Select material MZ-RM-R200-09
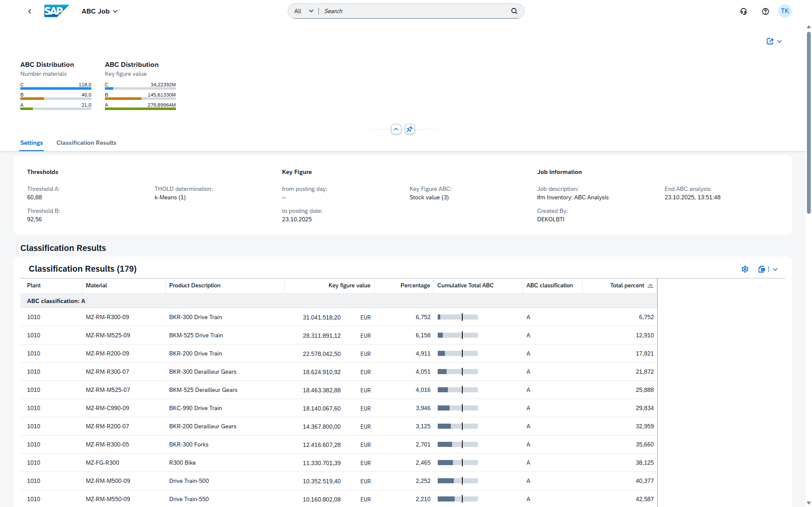The width and height of the screenshot is (812, 507). [x=107, y=353]
